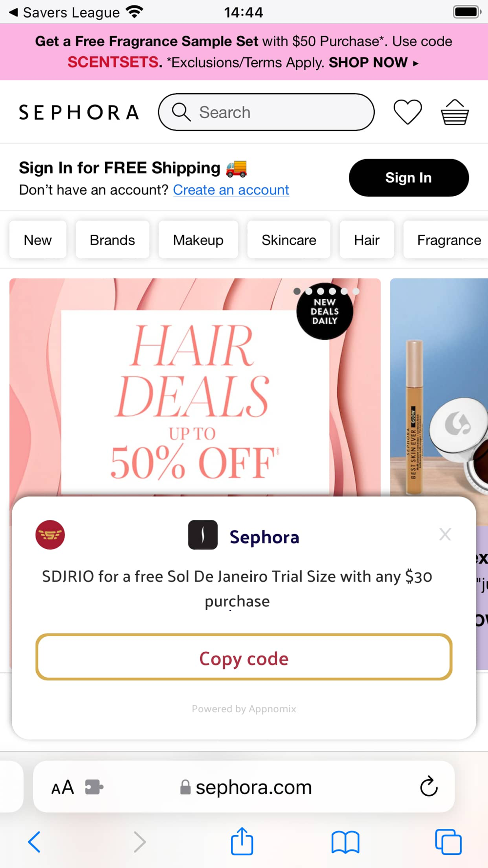The width and height of the screenshot is (488, 868).
Task: Open Safari extensions puzzle icon
Action: click(94, 787)
